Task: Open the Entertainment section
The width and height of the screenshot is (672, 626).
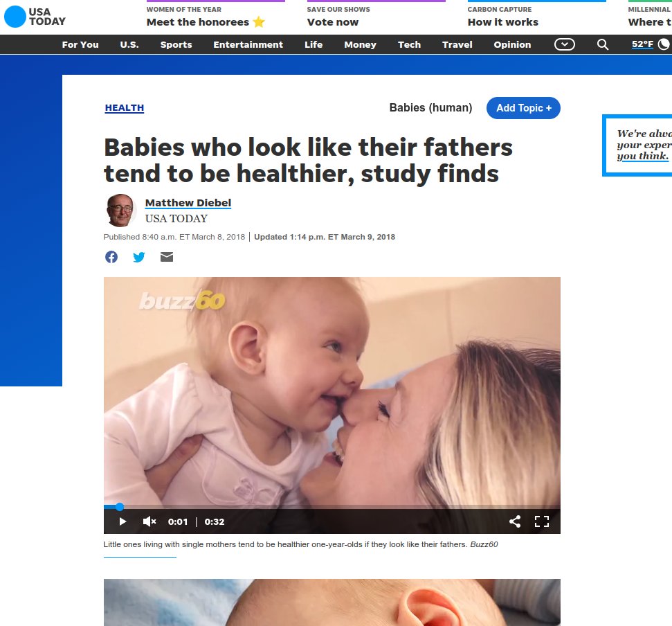Action: pos(248,44)
